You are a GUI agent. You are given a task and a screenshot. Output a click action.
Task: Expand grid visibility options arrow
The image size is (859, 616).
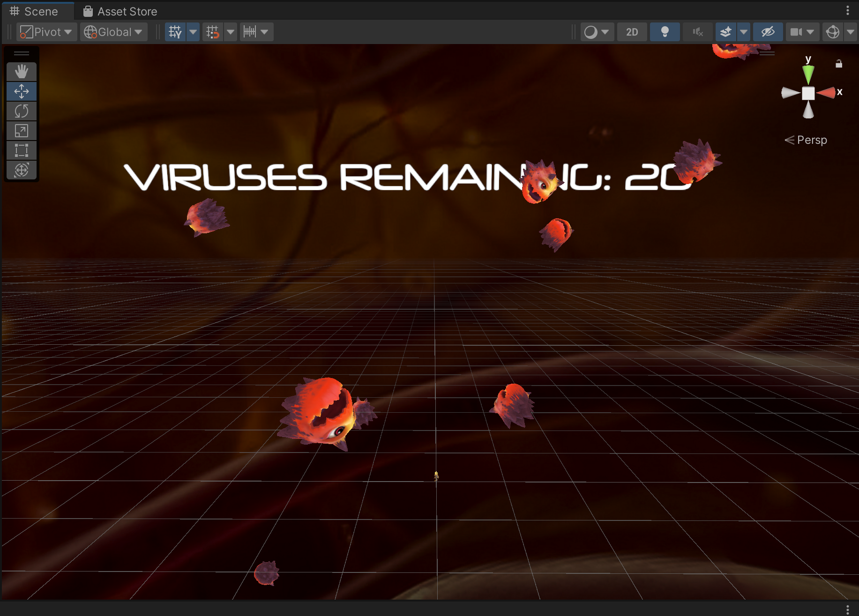(x=193, y=32)
